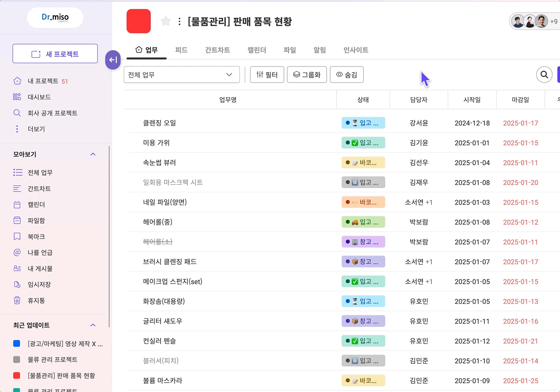Image resolution: width=560 pixels, height=392 pixels.
Task: Open the 클렌징 오일 task row
Action: click(x=159, y=123)
